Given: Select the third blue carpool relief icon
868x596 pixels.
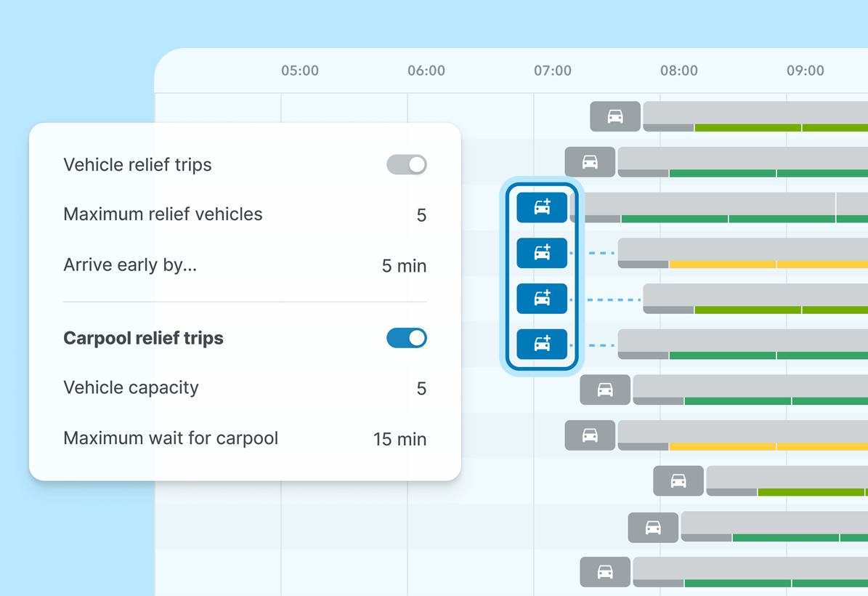Looking at the screenshot, I should tap(542, 298).
